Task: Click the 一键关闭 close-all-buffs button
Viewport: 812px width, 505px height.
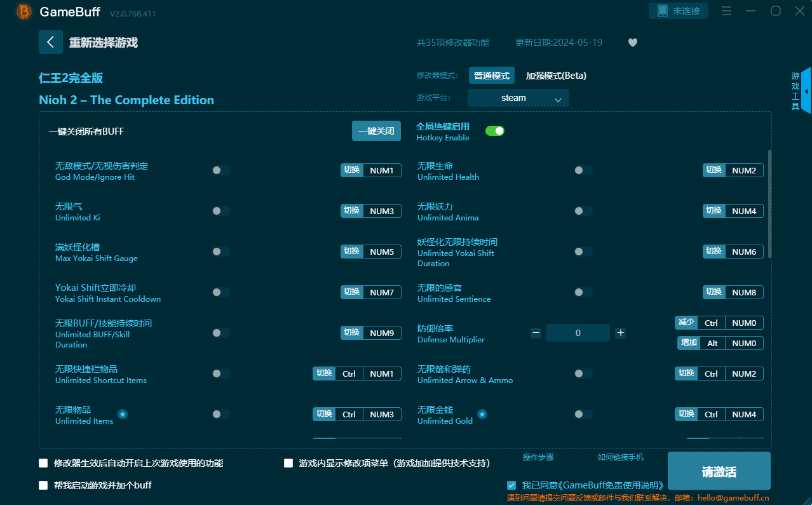Action: point(377,131)
